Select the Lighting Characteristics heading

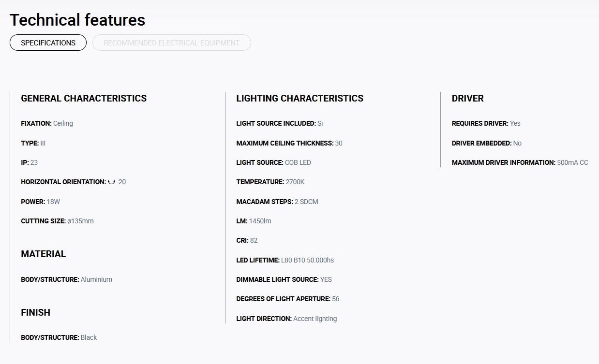(x=299, y=98)
